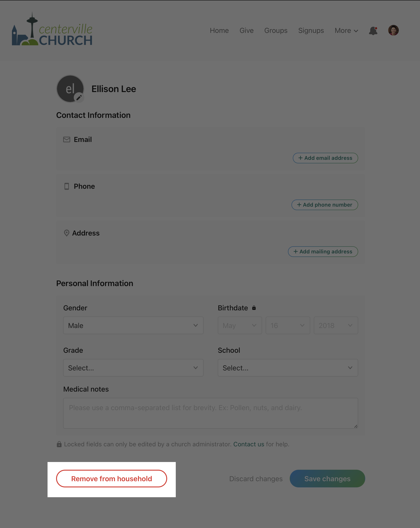Save changes to the profile

pos(327,479)
